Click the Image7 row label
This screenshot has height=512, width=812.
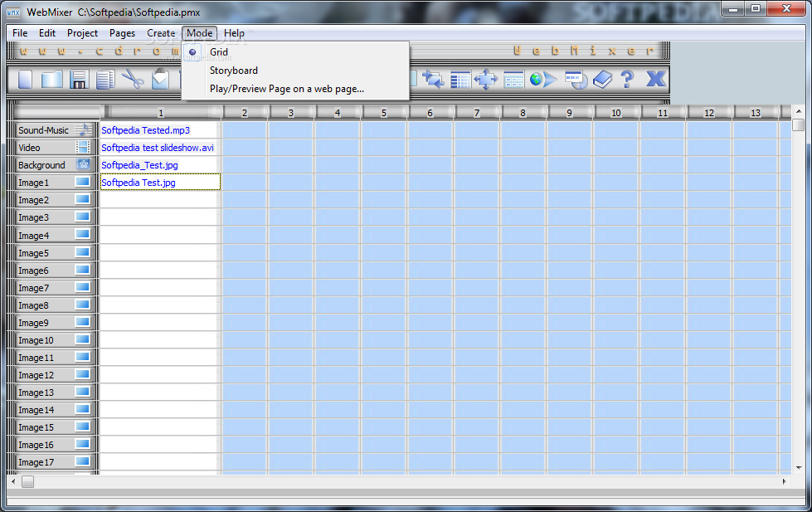coord(34,288)
